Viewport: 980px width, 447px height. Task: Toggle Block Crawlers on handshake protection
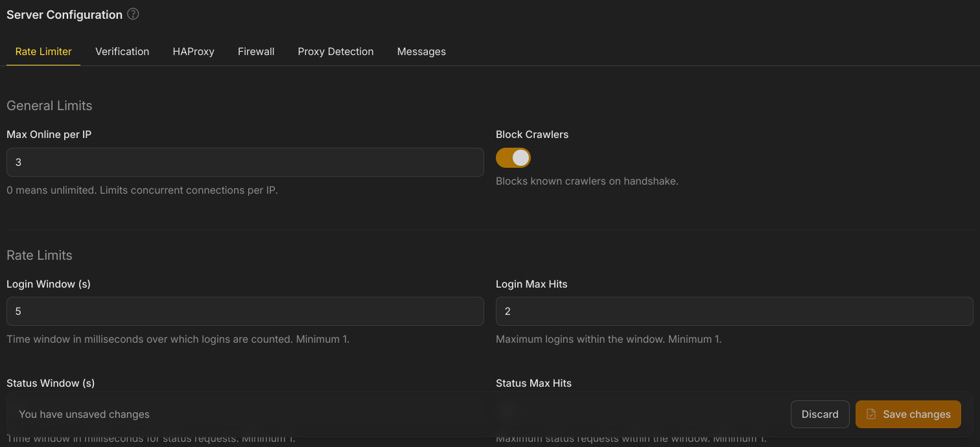(x=513, y=157)
